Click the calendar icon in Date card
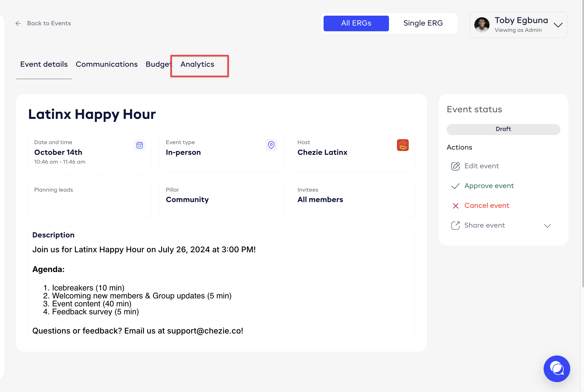This screenshot has width=584, height=392. point(140,145)
